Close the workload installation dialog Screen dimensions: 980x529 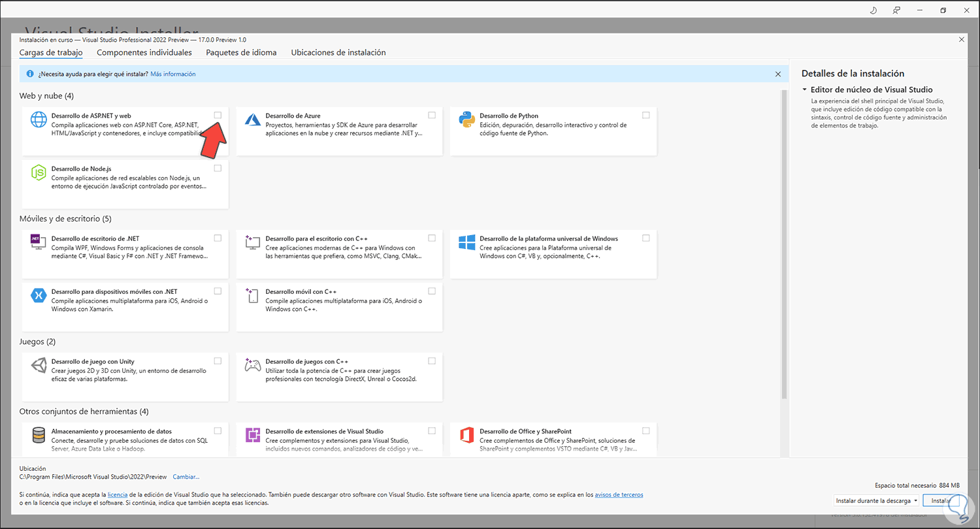point(961,39)
